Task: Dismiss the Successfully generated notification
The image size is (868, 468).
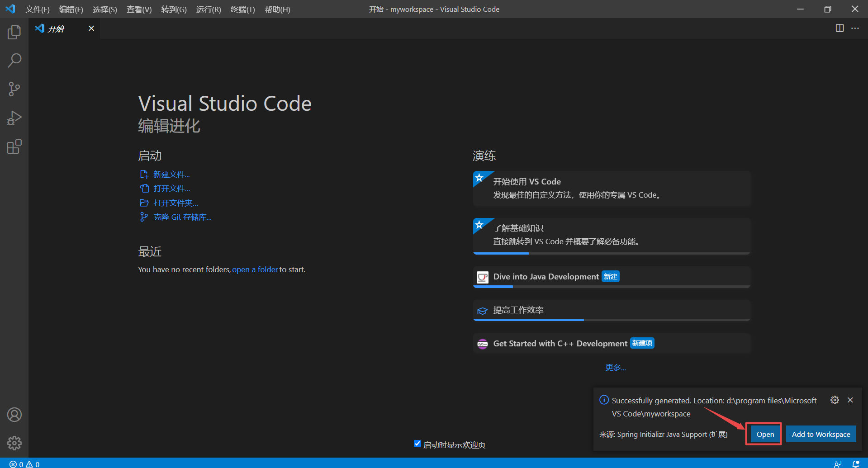Action: click(x=850, y=400)
